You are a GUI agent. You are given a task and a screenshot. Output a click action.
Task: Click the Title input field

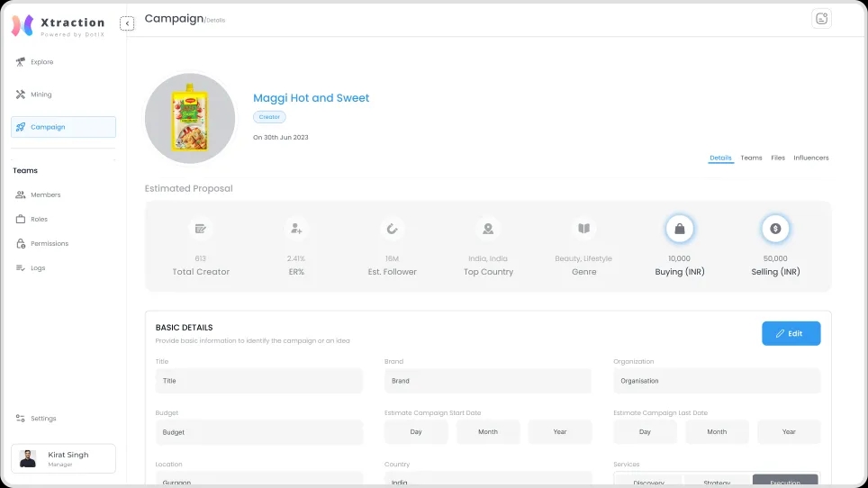pos(259,381)
